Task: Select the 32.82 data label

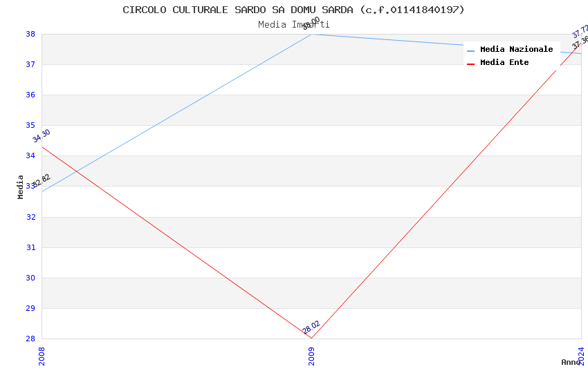Action: [42, 181]
